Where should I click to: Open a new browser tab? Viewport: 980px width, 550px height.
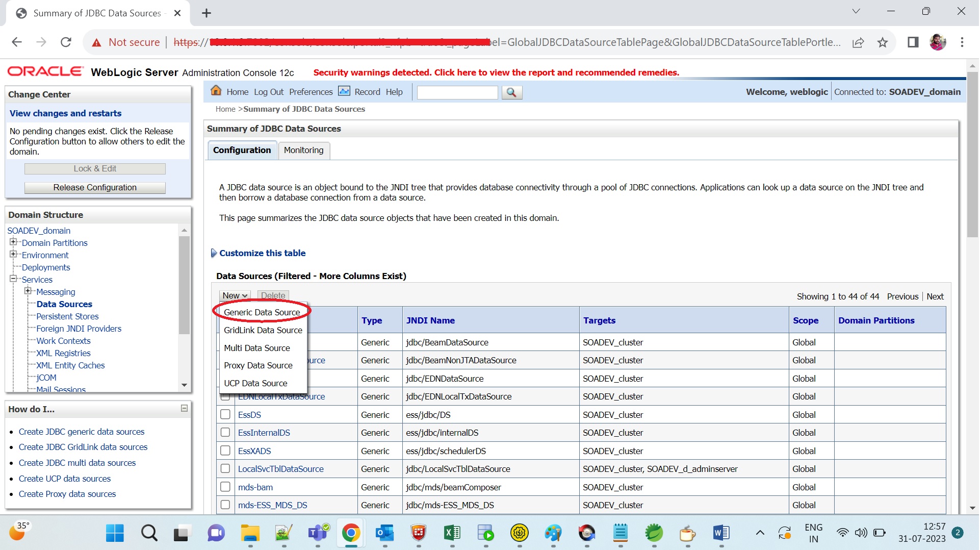207,13
